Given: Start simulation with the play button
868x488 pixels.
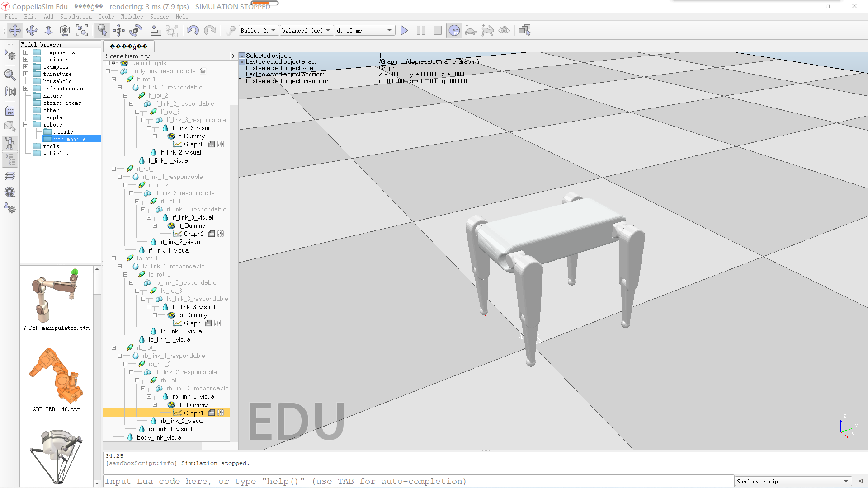Looking at the screenshot, I should pos(404,30).
